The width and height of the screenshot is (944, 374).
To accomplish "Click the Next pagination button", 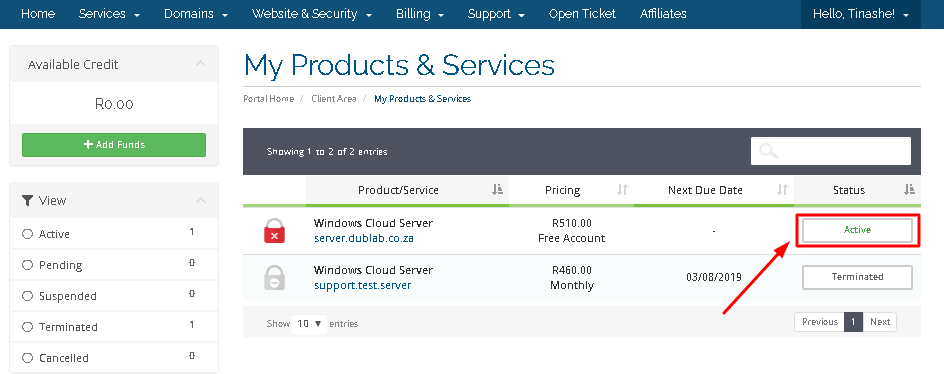I will point(880,322).
